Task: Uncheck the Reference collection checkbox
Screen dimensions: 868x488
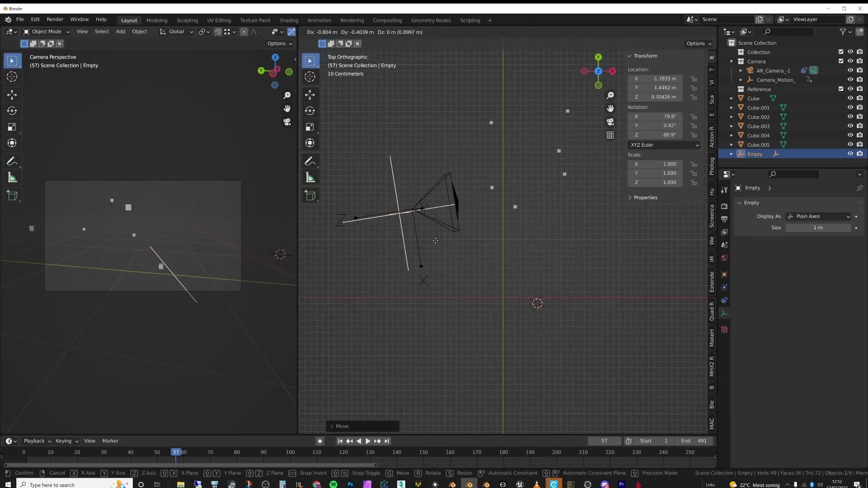Action: coord(841,89)
